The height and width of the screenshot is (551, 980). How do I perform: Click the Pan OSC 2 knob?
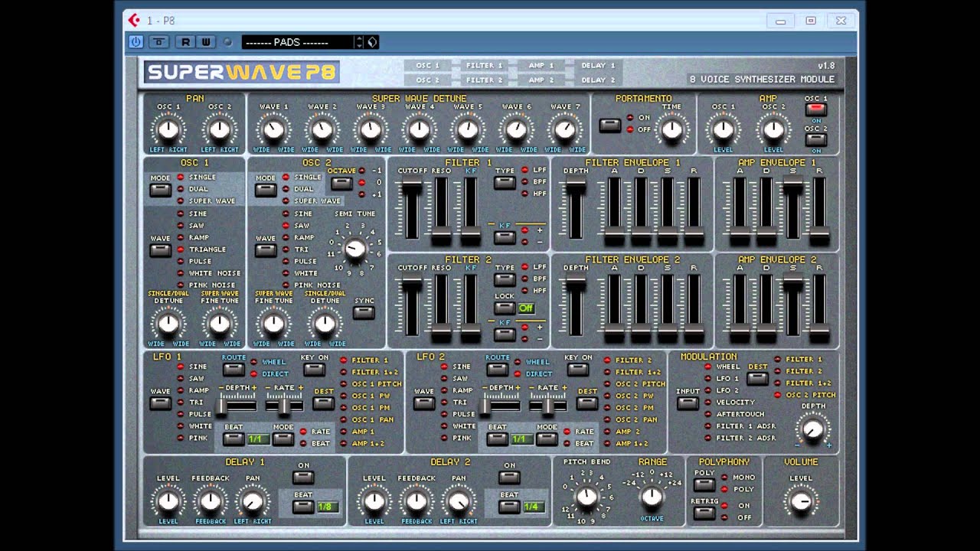[220, 129]
